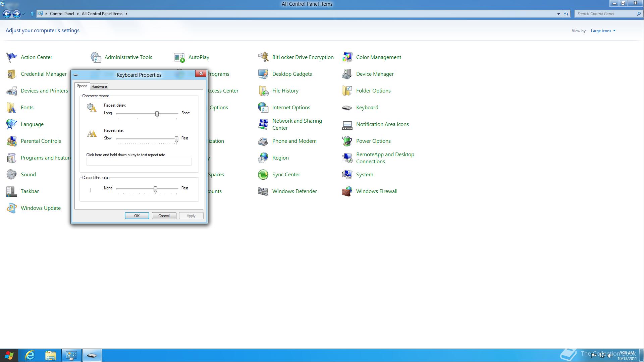Screen dimensions: 644x362
Task: Open Parental Controls icon
Action: click(12, 141)
